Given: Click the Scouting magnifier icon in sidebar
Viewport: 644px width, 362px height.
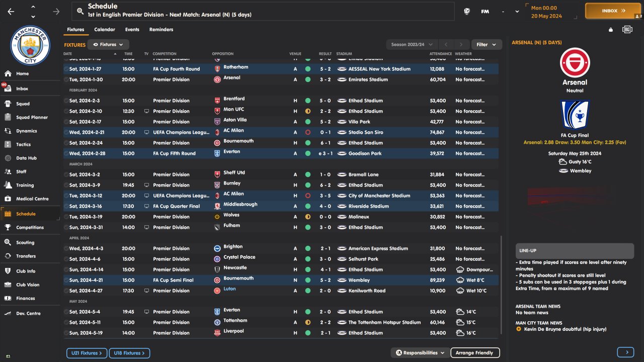Looking at the screenshot, I should [8, 242].
